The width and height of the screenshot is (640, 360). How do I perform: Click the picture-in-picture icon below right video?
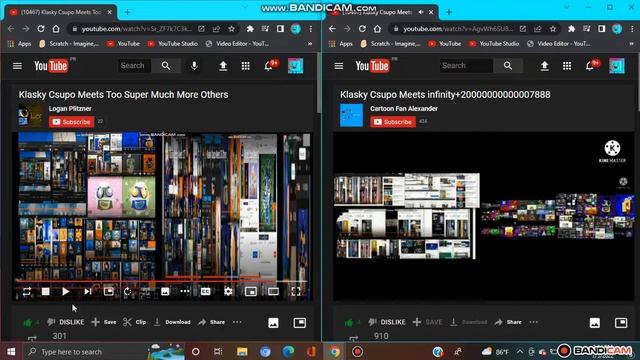click(x=621, y=323)
